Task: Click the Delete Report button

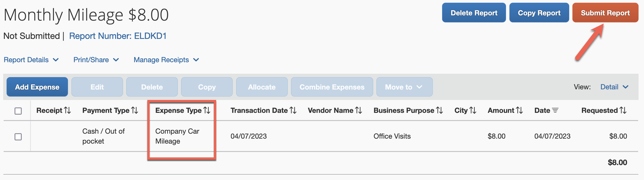Action: tap(474, 13)
